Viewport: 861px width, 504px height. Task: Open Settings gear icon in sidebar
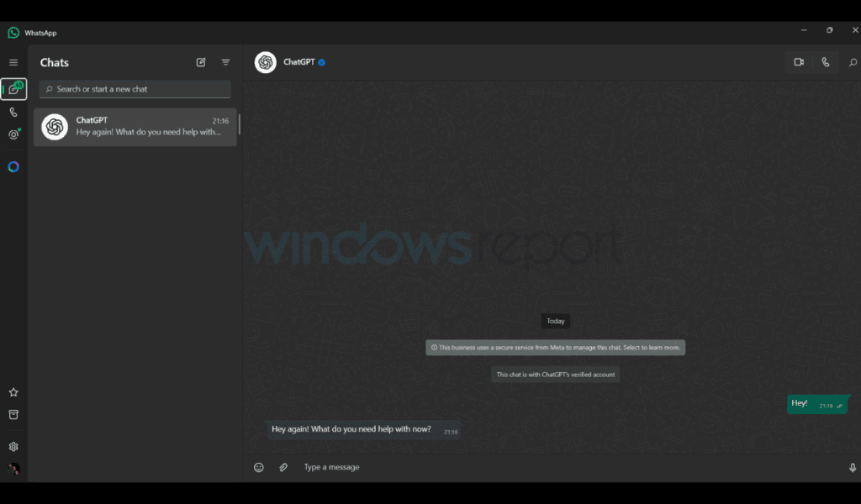[x=13, y=446]
